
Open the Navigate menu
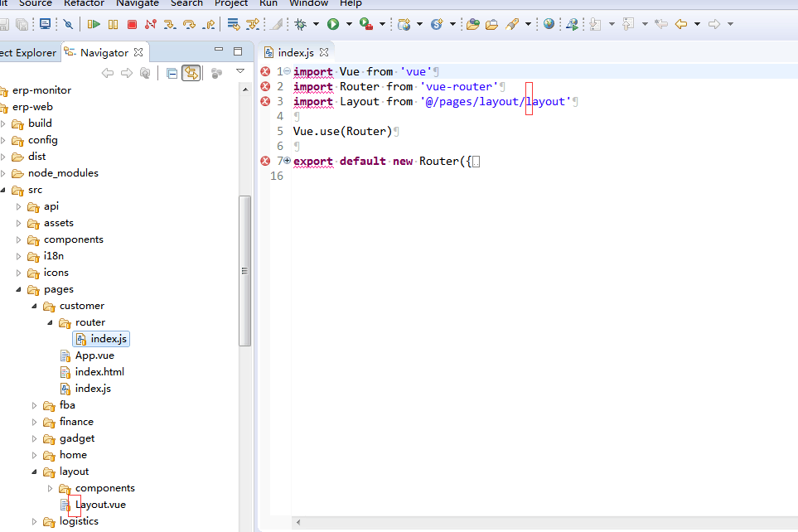[x=138, y=3]
